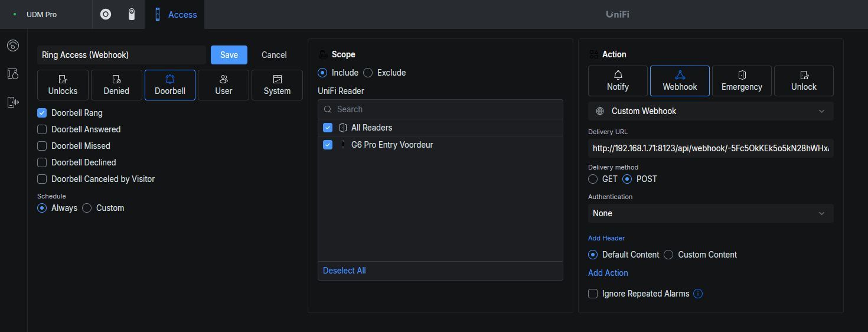The image size is (868, 332).
Task: Click the All Readers device icon
Action: pos(343,128)
